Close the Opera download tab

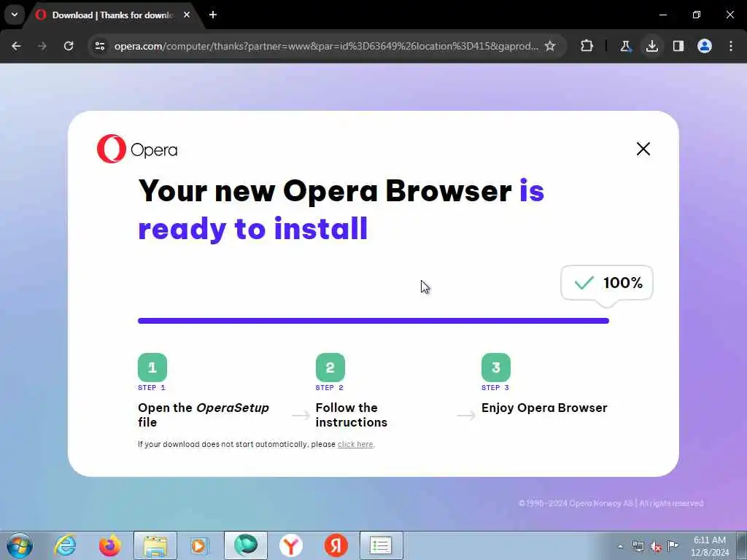pos(187,15)
